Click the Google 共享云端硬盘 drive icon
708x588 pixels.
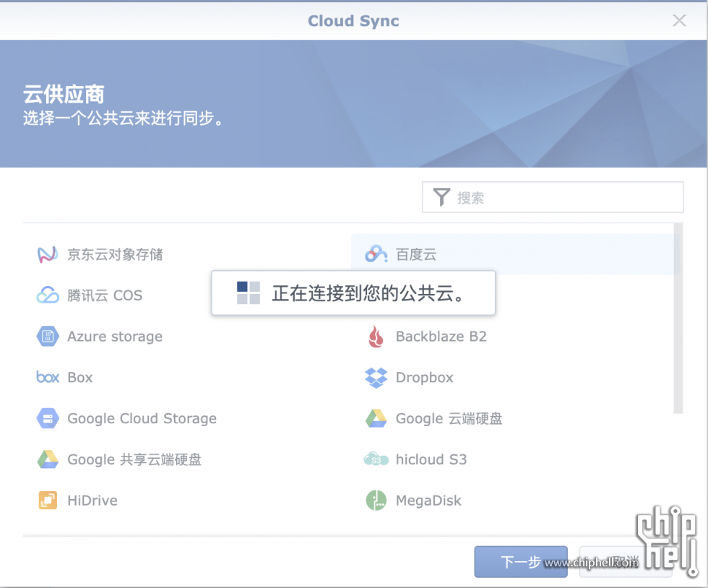point(48,459)
